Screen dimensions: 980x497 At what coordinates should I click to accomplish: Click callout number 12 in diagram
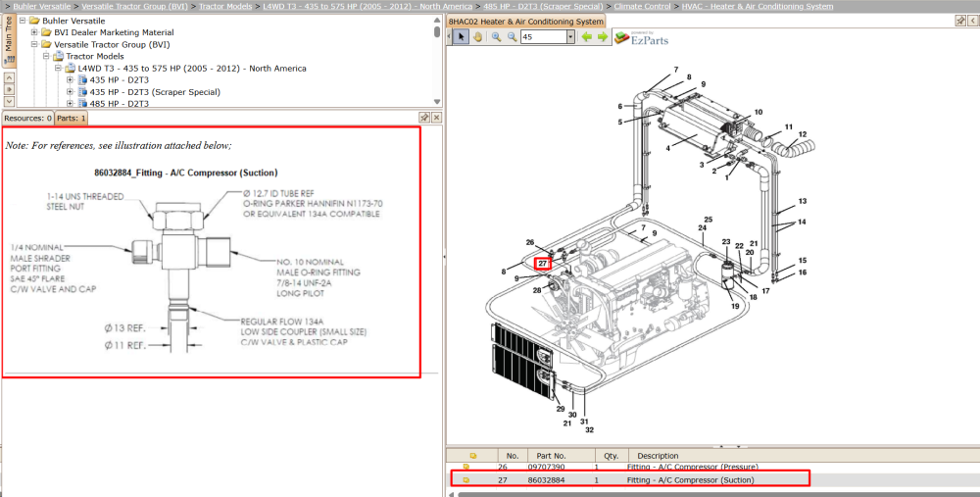(803, 134)
